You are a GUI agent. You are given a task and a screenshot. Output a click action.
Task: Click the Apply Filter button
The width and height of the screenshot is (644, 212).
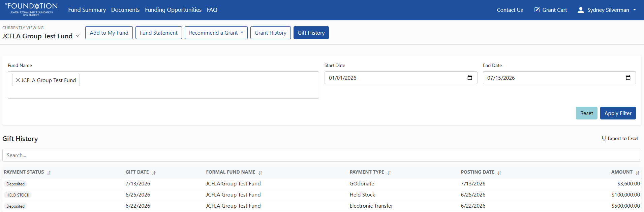[x=618, y=113]
